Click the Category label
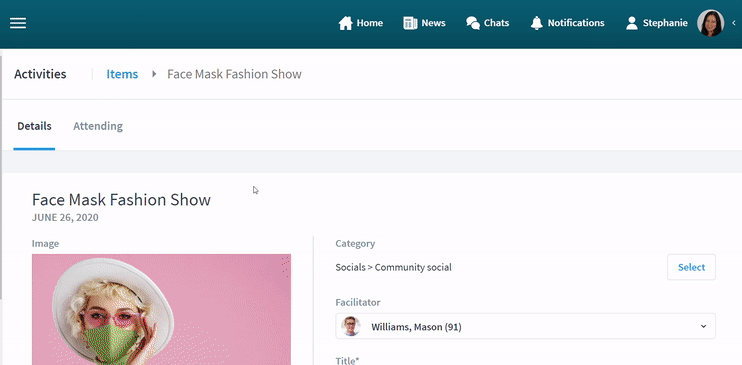 click(355, 243)
